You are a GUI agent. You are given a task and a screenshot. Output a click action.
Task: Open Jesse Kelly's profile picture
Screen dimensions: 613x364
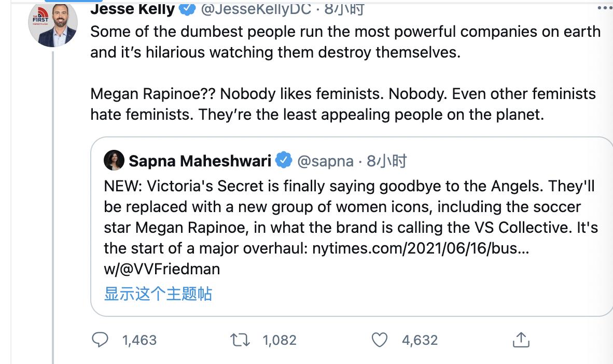point(53,24)
